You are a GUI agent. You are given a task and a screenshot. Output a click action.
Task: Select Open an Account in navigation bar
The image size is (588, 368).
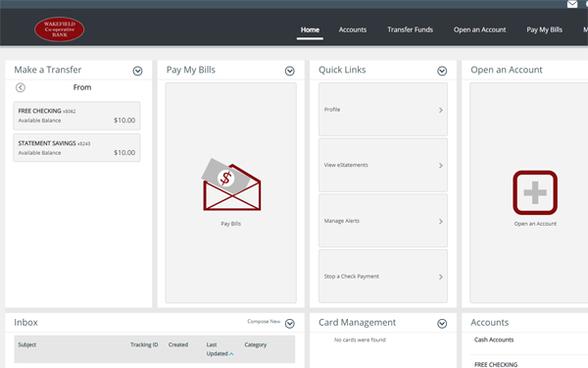pyautogui.click(x=479, y=29)
